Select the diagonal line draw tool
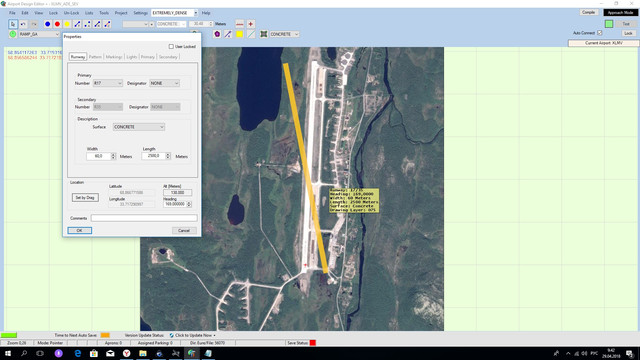 pyautogui.click(x=228, y=34)
